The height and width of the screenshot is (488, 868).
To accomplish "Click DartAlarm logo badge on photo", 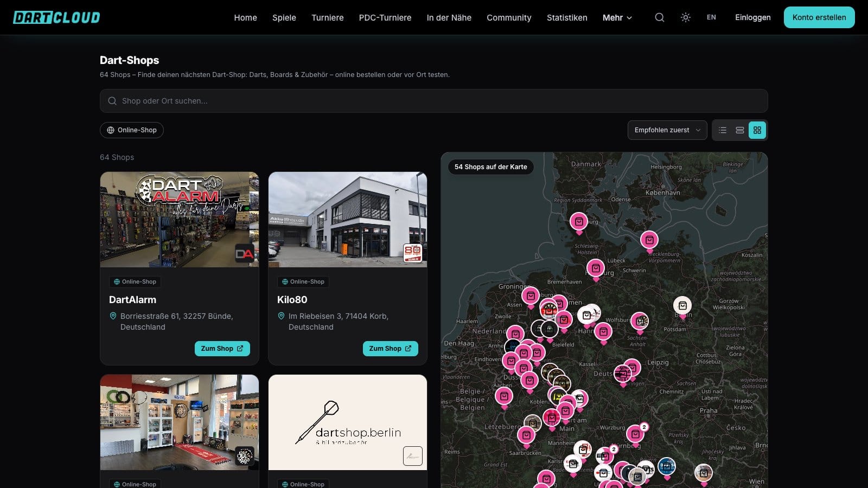I will (x=245, y=253).
